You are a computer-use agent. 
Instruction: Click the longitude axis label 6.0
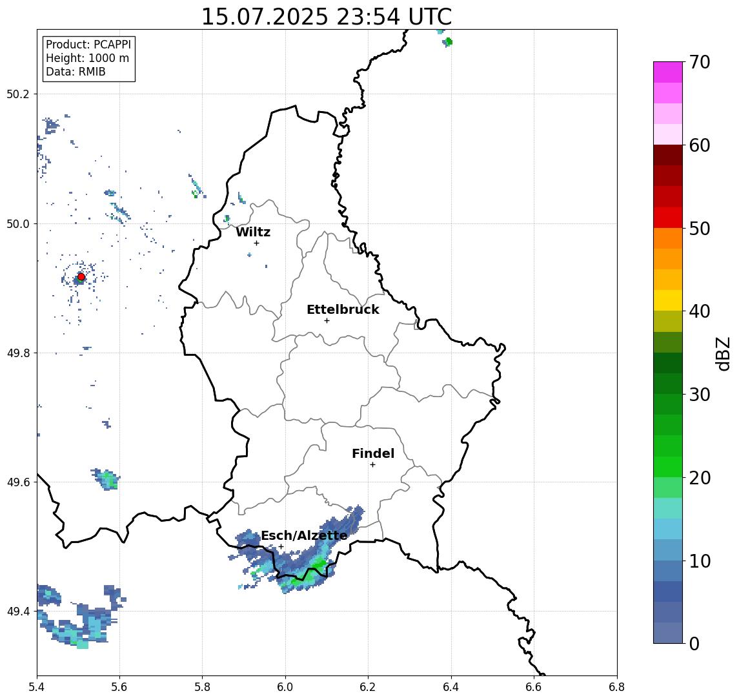[x=285, y=687]
